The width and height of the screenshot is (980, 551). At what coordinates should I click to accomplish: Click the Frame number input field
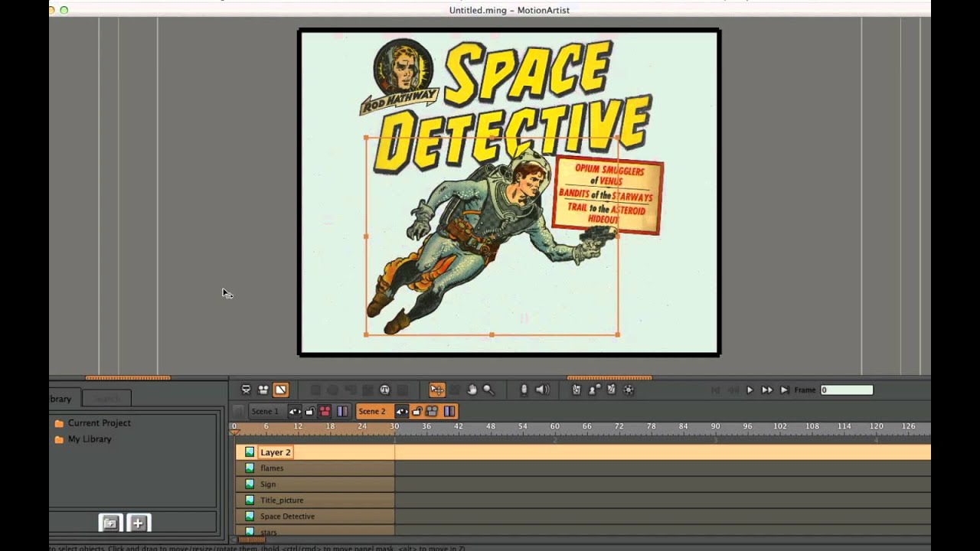pos(847,390)
